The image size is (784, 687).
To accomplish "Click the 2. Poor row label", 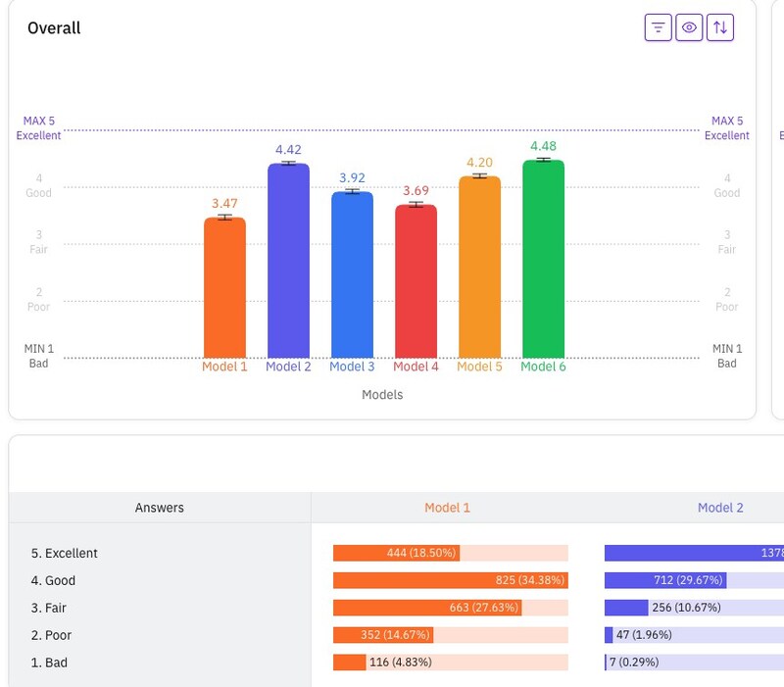I will click(52, 635).
